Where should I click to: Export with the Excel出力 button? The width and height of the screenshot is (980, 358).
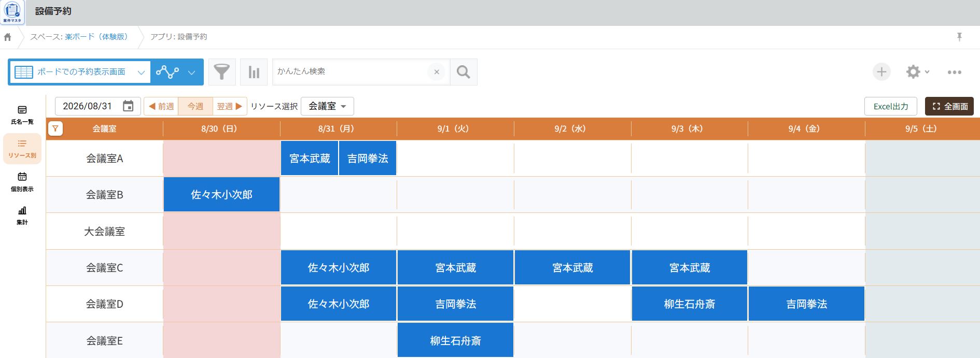pyautogui.click(x=891, y=106)
